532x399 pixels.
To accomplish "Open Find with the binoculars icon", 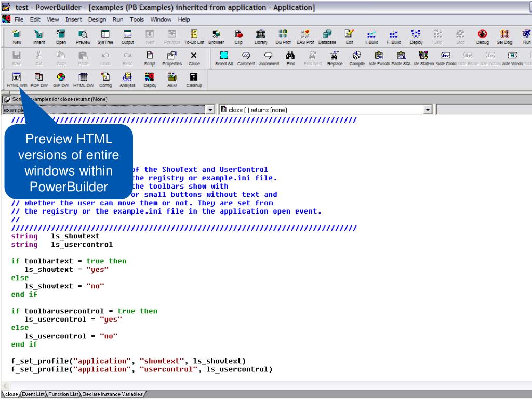I will tap(290, 58).
